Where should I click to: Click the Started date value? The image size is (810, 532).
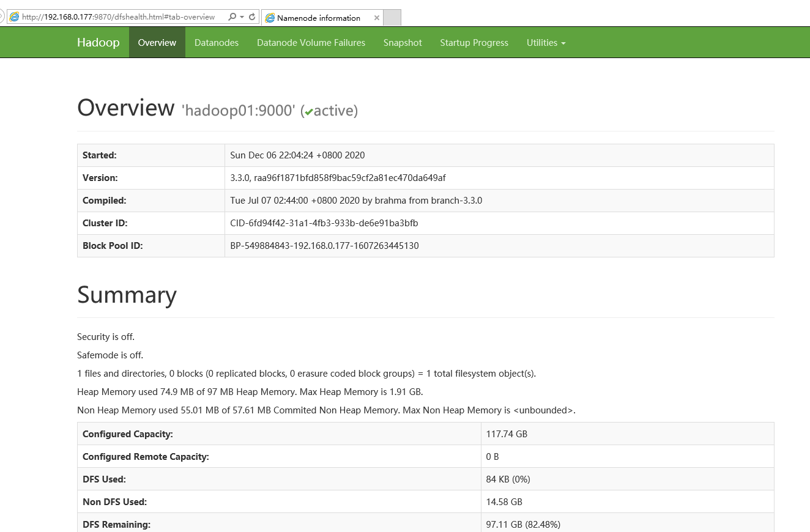(297, 155)
